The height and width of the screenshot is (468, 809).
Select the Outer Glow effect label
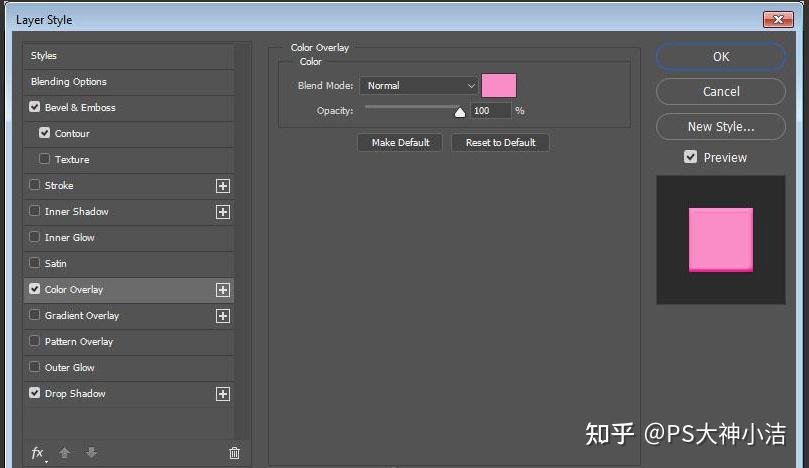(x=70, y=367)
